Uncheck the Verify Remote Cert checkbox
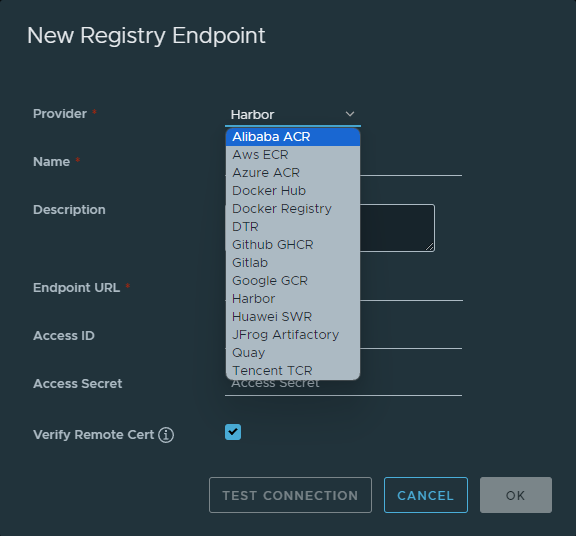 [x=233, y=432]
